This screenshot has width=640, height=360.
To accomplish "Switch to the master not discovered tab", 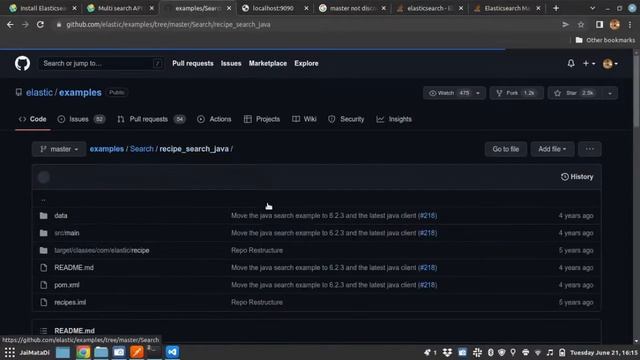I will (351, 8).
